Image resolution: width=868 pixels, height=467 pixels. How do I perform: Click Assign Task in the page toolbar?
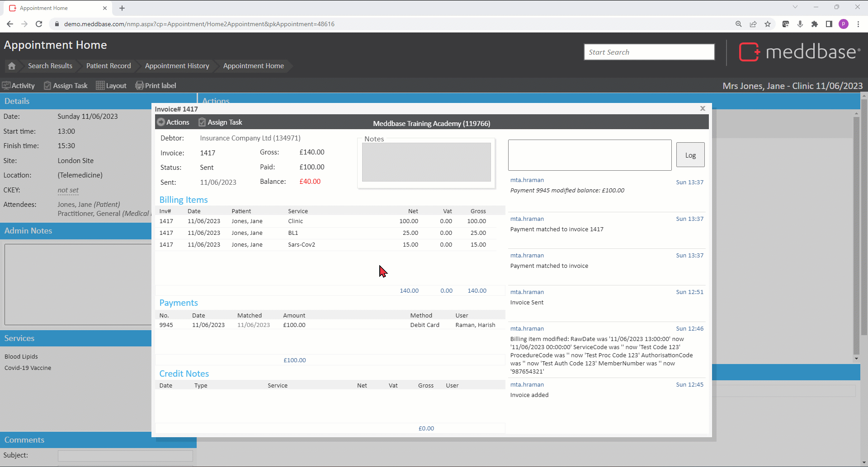[66, 85]
